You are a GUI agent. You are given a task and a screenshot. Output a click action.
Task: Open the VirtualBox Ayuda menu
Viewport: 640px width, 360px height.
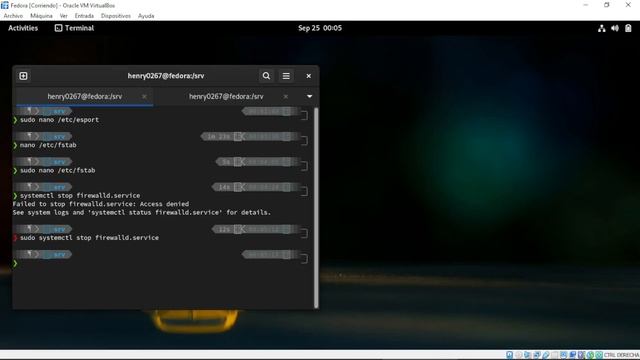tap(146, 16)
